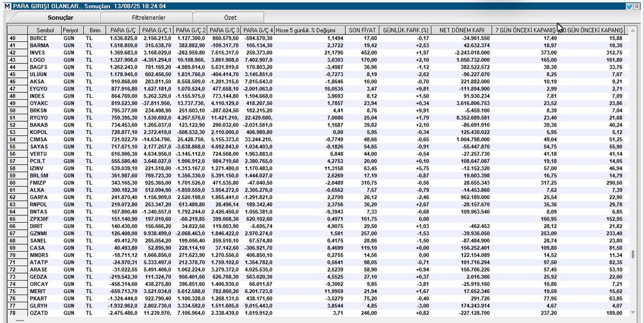Viewport: 644px width, 323px height.
Task: Sort by GÜNLÜK FARK (%) column header
Action: (406, 30)
